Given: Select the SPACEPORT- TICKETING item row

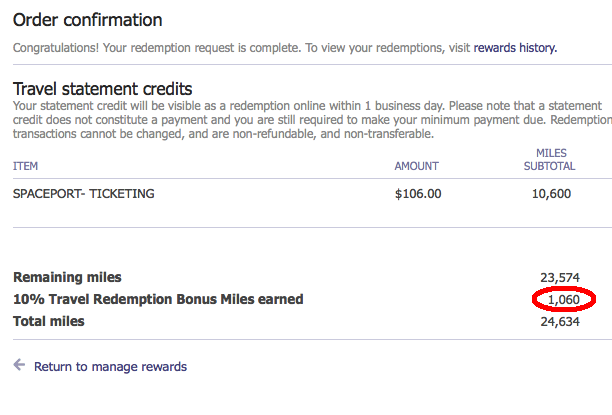Looking at the screenshot, I should pyautogui.click(x=312, y=194).
